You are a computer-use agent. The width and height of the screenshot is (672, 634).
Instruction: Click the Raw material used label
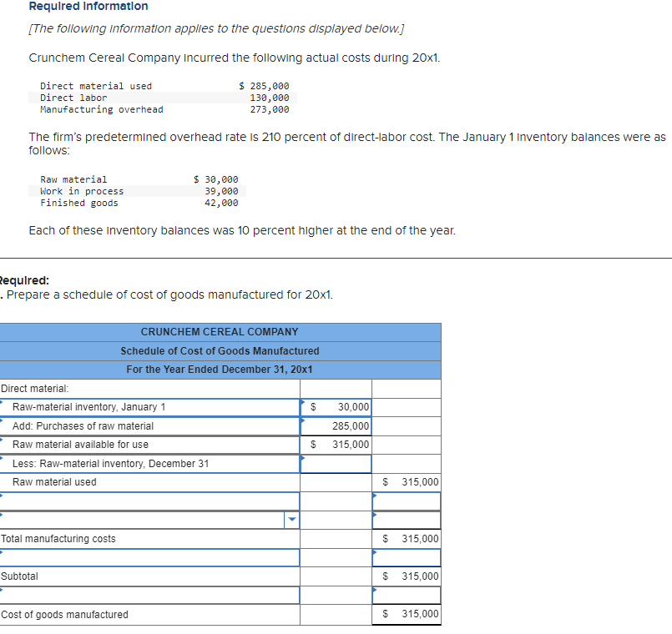pos(54,482)
